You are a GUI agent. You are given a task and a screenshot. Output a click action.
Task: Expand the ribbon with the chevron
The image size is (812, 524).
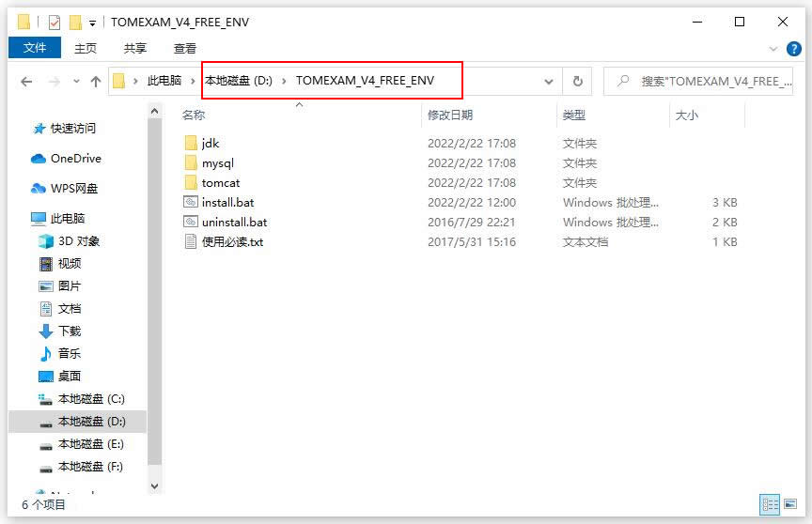773,49
